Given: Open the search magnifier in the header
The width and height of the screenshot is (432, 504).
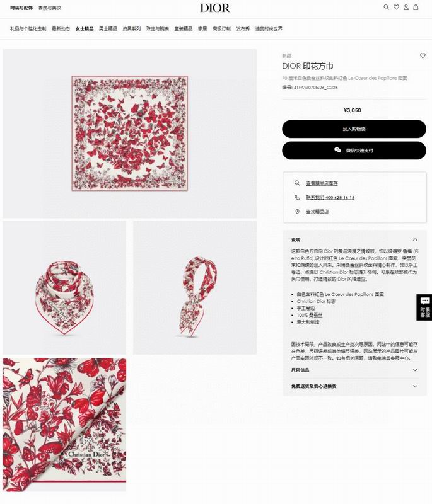Looking at the screenshot, I should (387, 7).
